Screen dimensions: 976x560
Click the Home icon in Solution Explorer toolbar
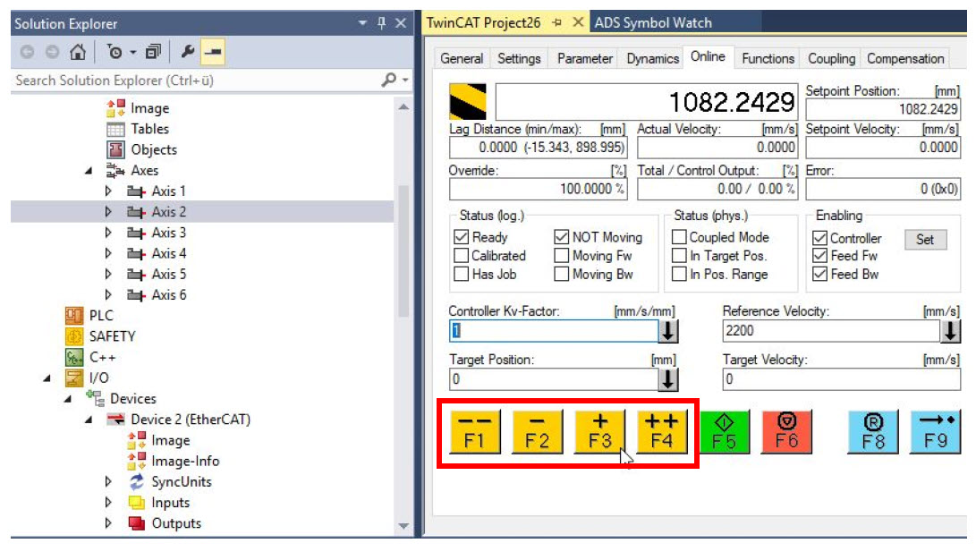click(79, 52)
